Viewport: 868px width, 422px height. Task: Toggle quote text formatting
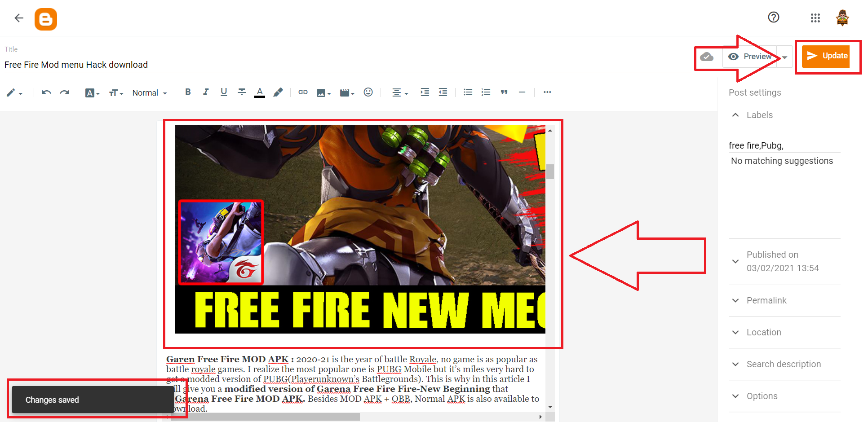click(504, 92)
